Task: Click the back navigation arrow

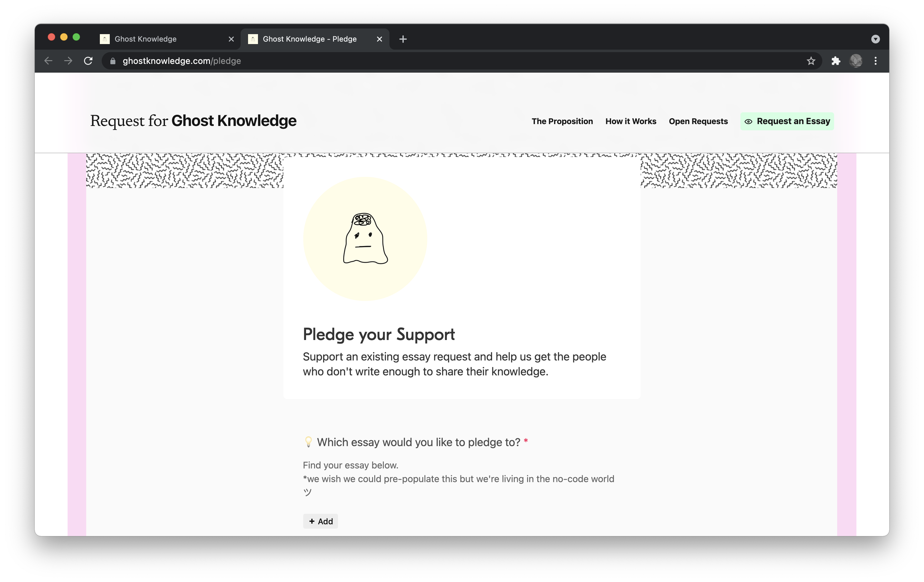Action: (x=48, y=61)
